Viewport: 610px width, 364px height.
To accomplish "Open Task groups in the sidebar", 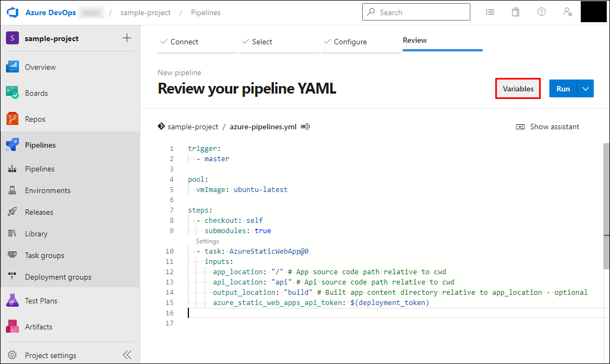I will point(70,255).
